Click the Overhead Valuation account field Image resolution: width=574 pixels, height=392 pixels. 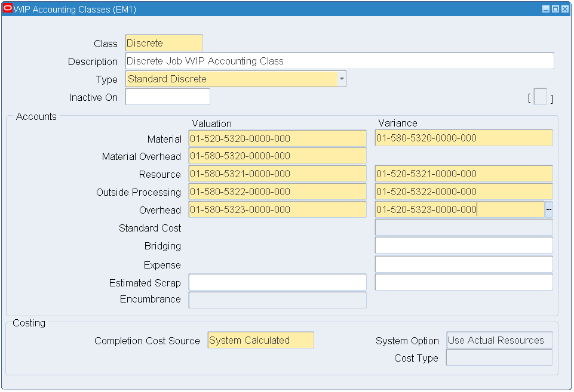[278, 209]
